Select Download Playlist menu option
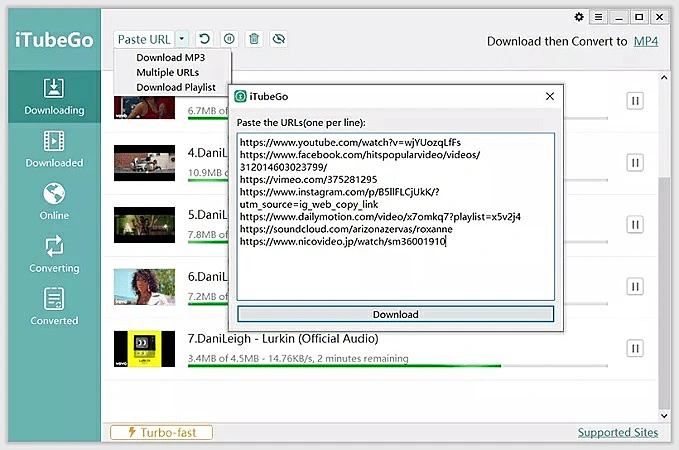Image resolution: width=679 pixels, height=450 pixels. coord(176,87)
